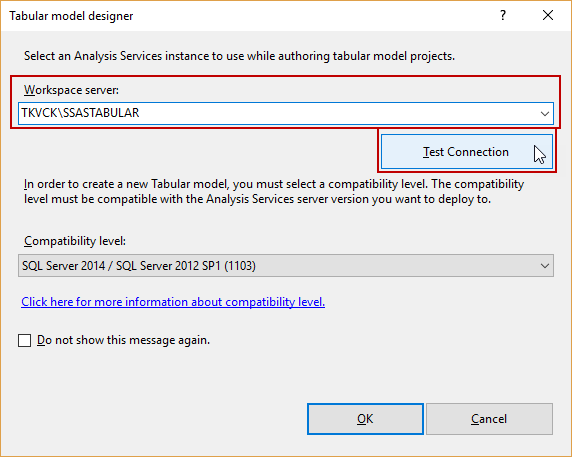This screenshot has width=572, height=457.
Task: Click the 'Workspace server:' field label
Action: coord(72,90)
